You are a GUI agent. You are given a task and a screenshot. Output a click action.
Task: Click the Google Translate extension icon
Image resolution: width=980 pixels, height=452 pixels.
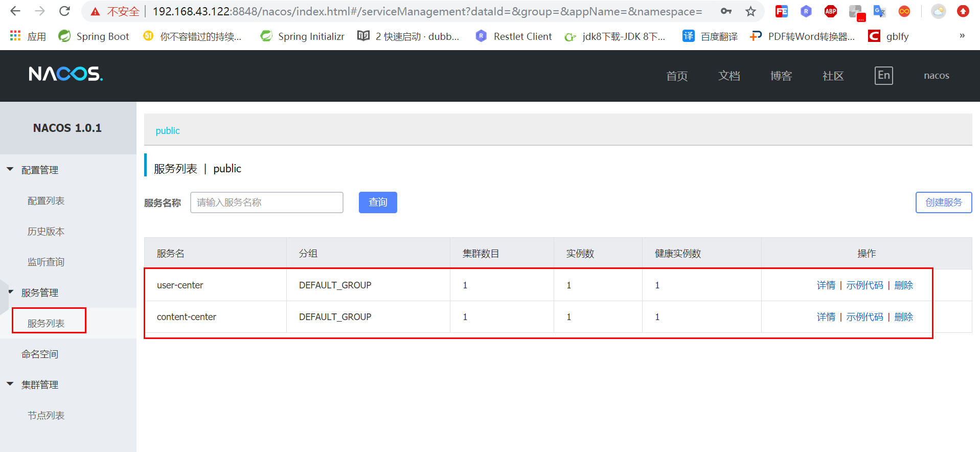tap(880, 11)
